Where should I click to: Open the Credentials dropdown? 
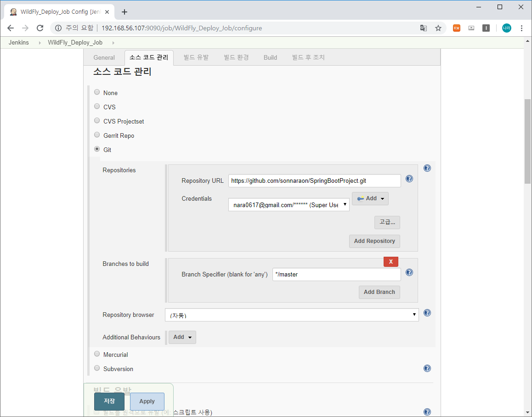click(289, 205)
